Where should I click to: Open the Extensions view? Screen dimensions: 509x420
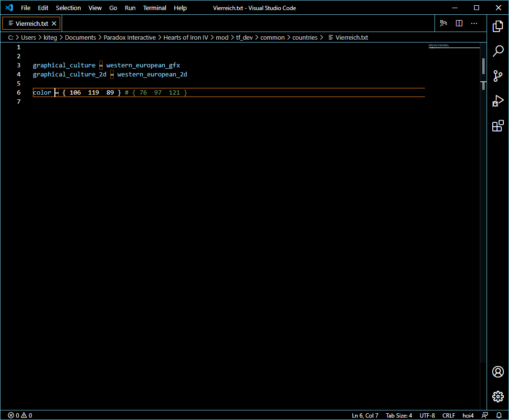pyautogui.click(x=498, y=126)
